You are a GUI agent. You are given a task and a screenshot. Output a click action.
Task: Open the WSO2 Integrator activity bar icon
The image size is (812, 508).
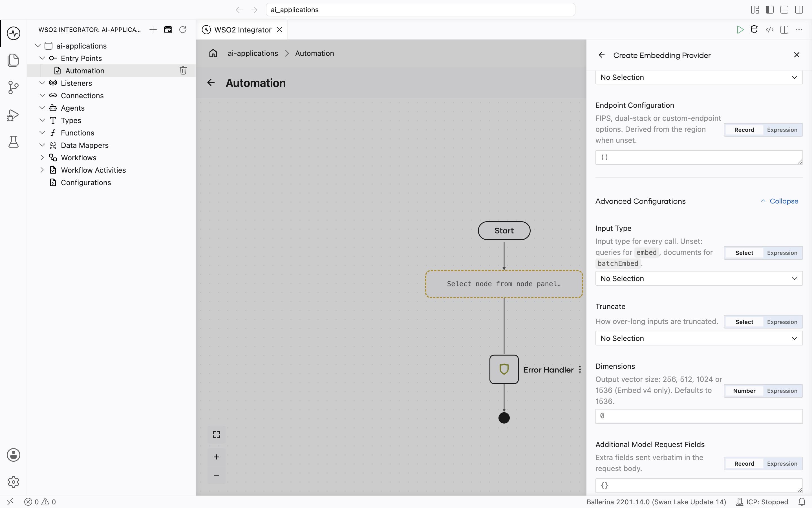point(14,33)
